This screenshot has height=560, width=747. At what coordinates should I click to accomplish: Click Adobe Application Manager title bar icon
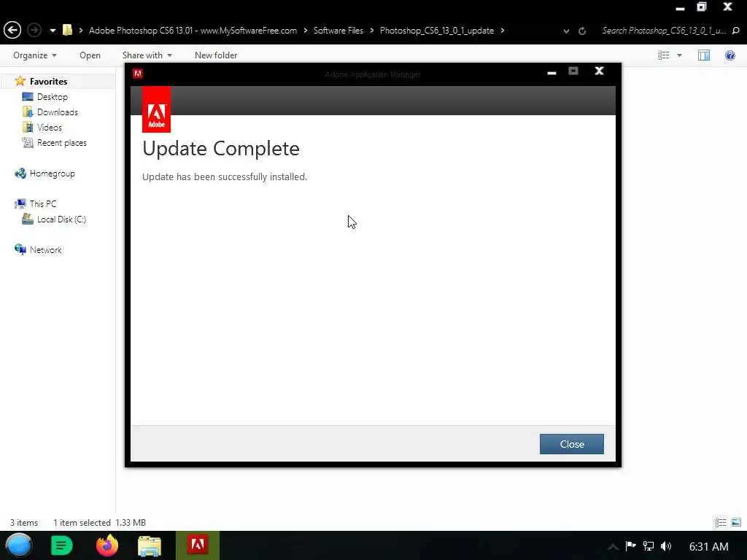[138, 74]
